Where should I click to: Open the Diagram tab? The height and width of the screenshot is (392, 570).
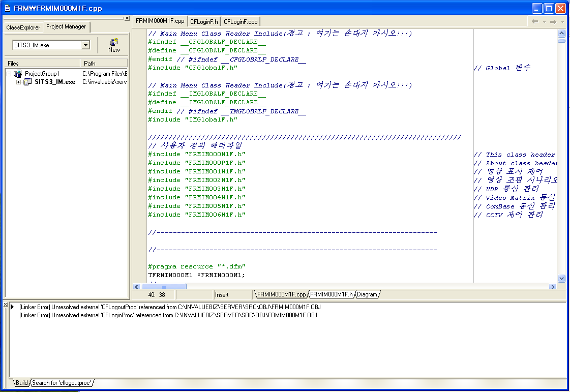click(x=367, y=294)
